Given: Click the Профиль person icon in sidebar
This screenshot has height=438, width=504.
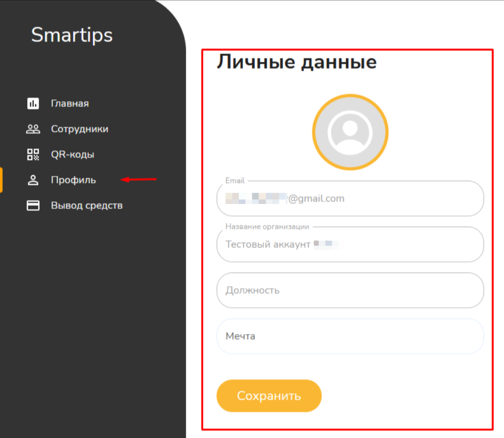Looking at the screenshot, I should click(x=33, y=180).
